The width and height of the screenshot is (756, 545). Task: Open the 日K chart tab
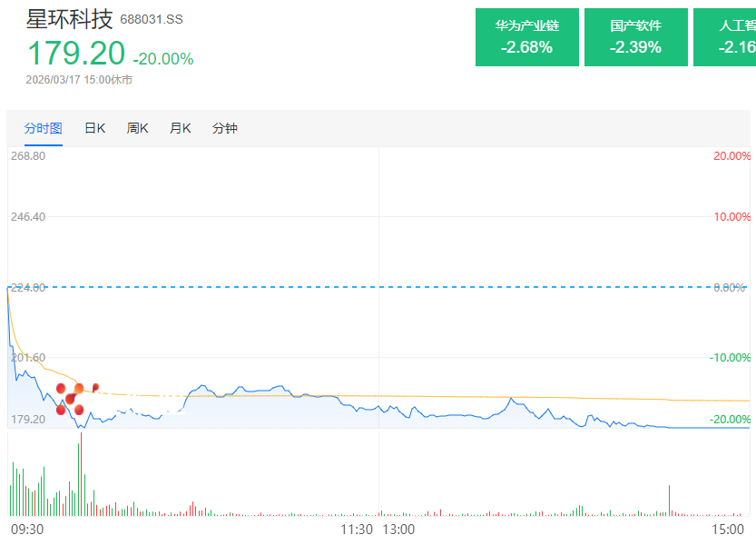pos(94,128)
